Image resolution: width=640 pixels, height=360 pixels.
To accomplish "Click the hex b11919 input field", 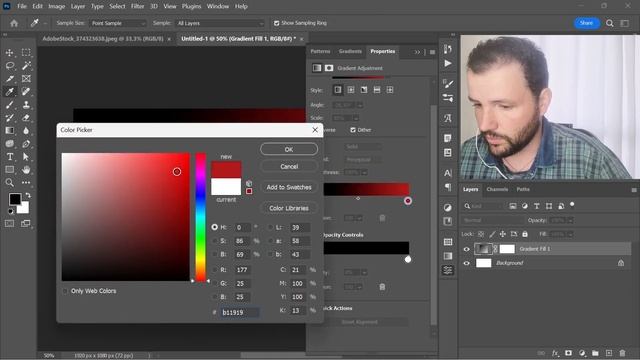I will pos(240,312).
